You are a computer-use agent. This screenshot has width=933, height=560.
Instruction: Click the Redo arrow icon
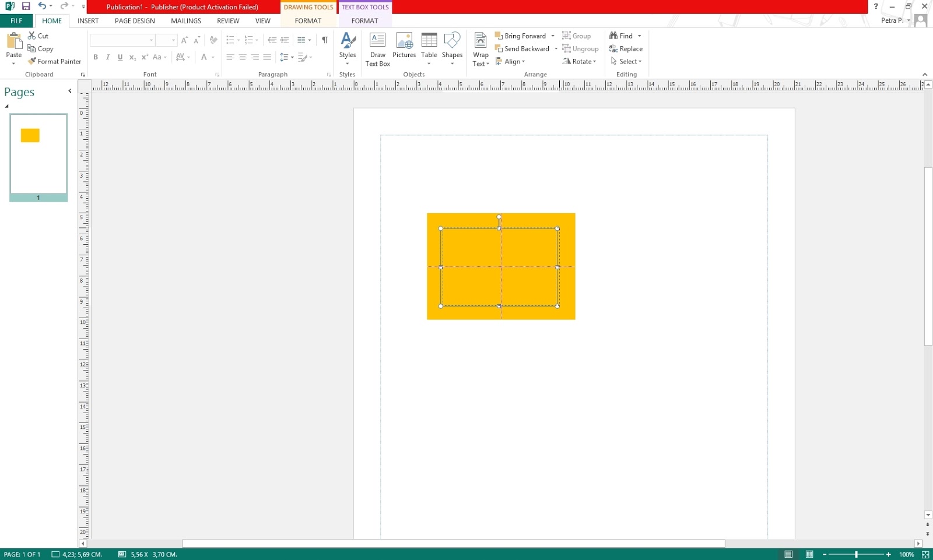[x=64, y=6]
